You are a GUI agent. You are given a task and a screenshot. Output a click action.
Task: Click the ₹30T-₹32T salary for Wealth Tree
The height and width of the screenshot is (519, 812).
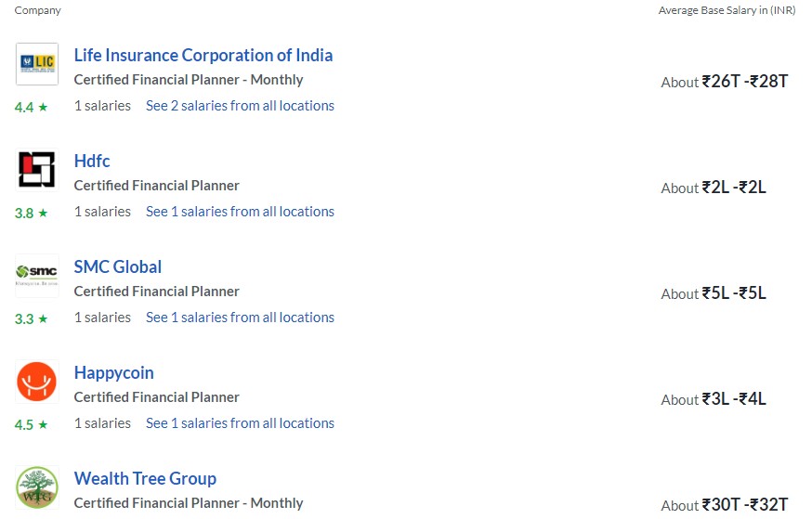coord(745,504)
